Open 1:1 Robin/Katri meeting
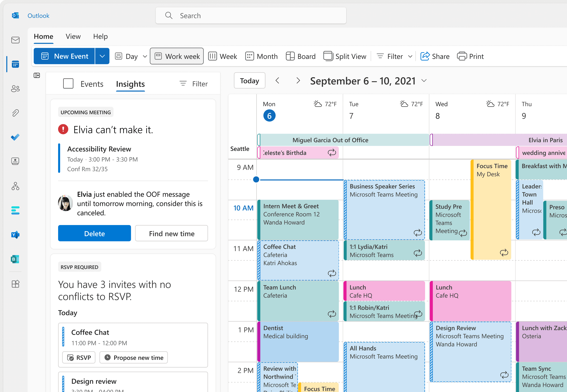 384,311
